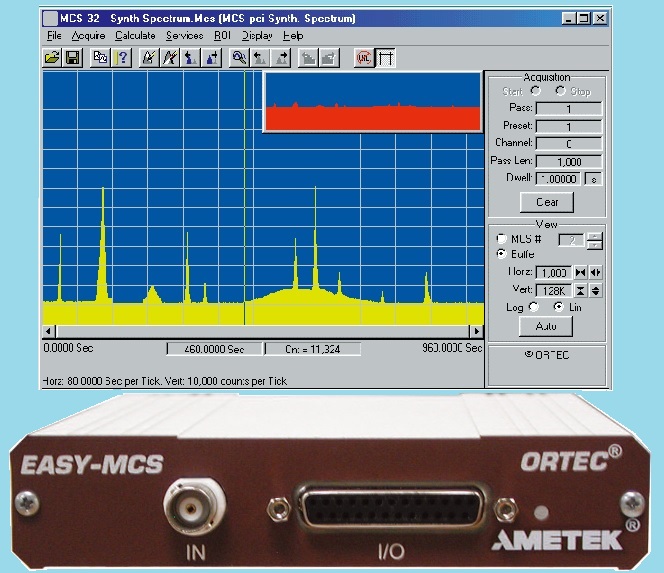This screenshot has height=573, width=664.
Task: Click the Cnt = 11,324 readout
Action: 313,349
